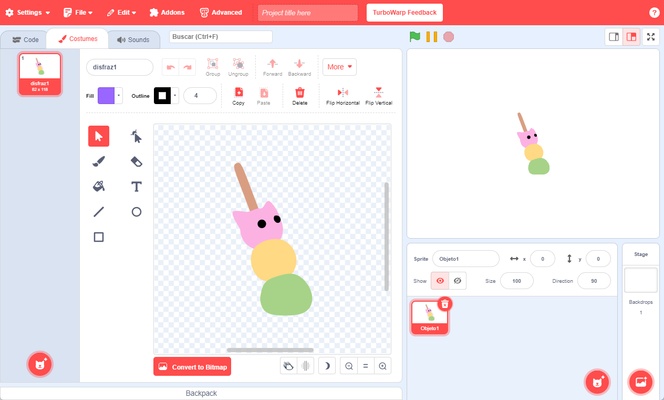Show the sprite using eye button
Screen dimensions: 664x400
(x=440, y=281)
